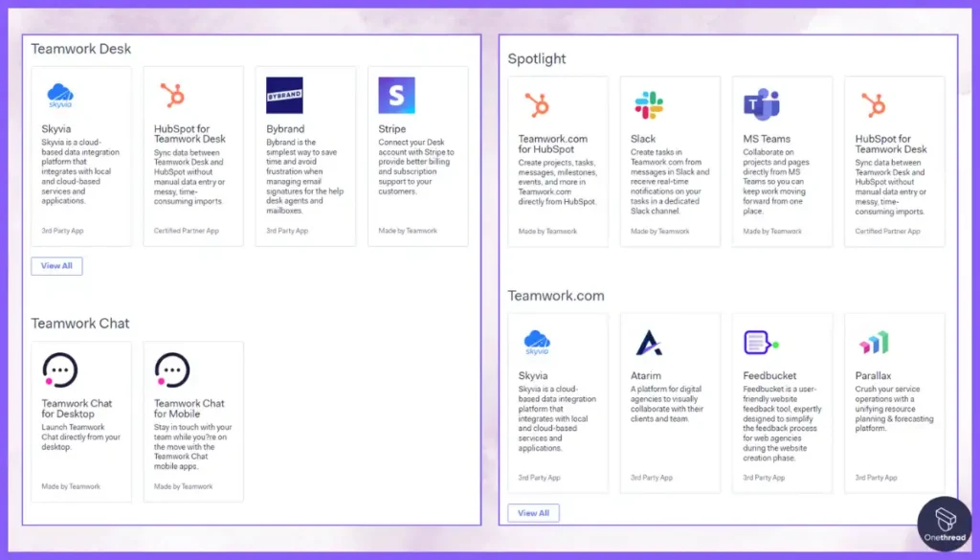Screen dimensions: 980x560
Task: Click the Bybrand logo icon
Action: [284, 95]
